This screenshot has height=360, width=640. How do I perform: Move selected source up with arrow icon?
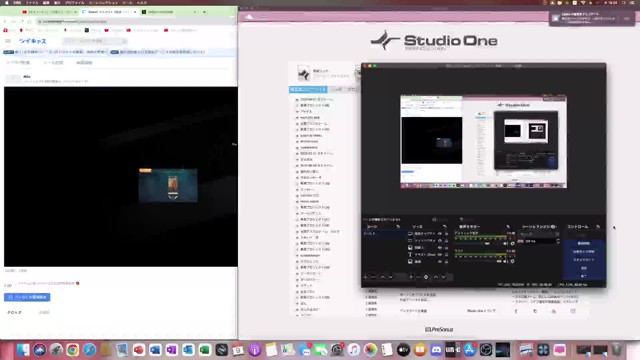coord(436,277)
